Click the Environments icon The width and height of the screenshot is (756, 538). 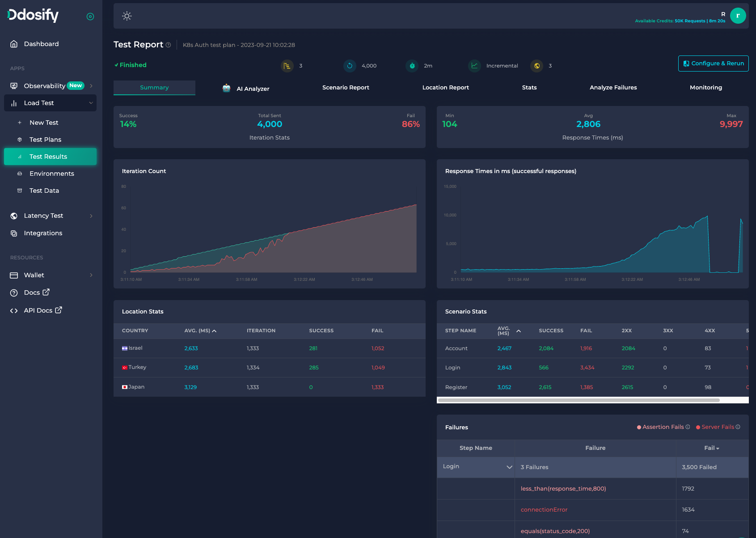coord(20,174)
